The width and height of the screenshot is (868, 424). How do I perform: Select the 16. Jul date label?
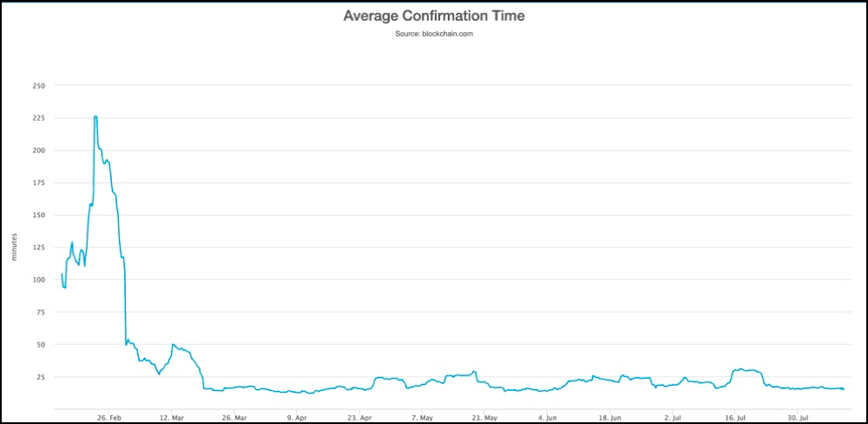(735, 415)
